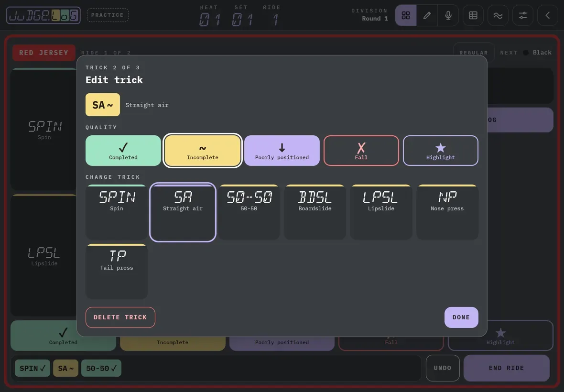Image resolution: width=564 pixels, height=392 pixels.
Task: Open the table scoresheet icon
Action: tap(473, 15)
